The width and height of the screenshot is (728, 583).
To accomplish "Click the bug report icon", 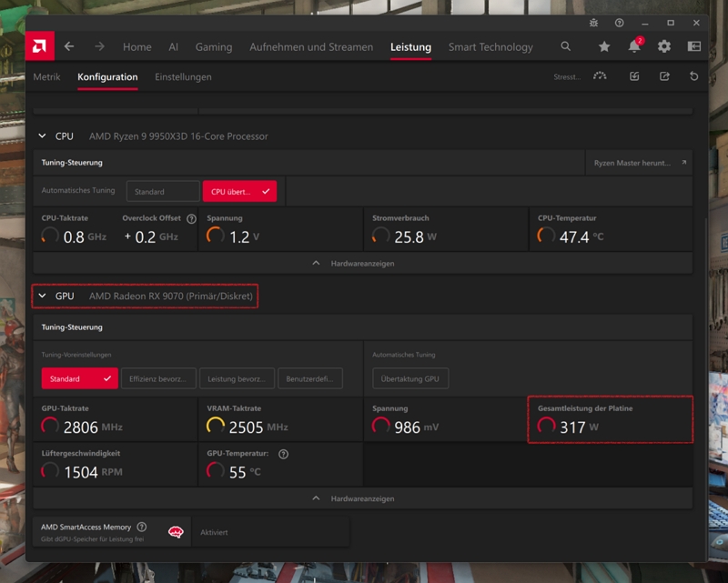I will [x=594, y=23].
